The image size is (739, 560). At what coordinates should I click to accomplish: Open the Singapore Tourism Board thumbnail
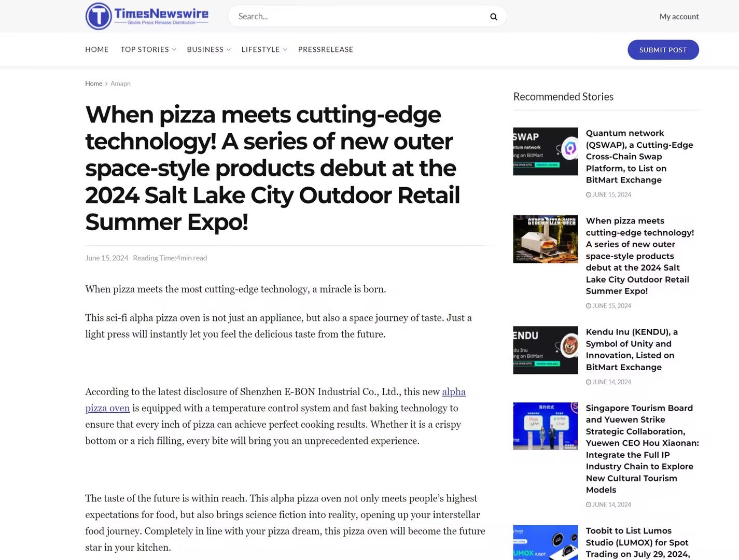click(x=545, y=426)
